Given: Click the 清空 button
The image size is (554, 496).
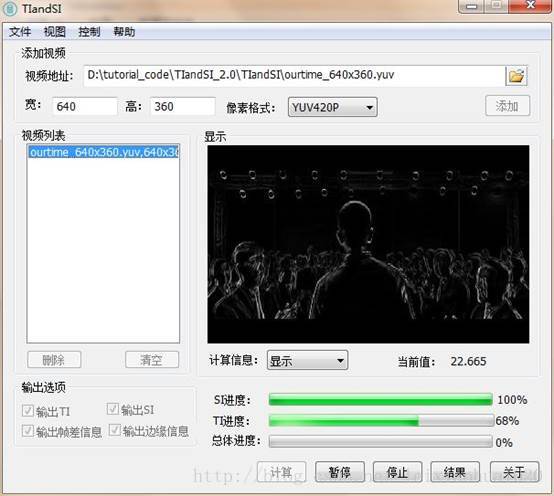Looking at the screenshot, I should pos(152,360).
